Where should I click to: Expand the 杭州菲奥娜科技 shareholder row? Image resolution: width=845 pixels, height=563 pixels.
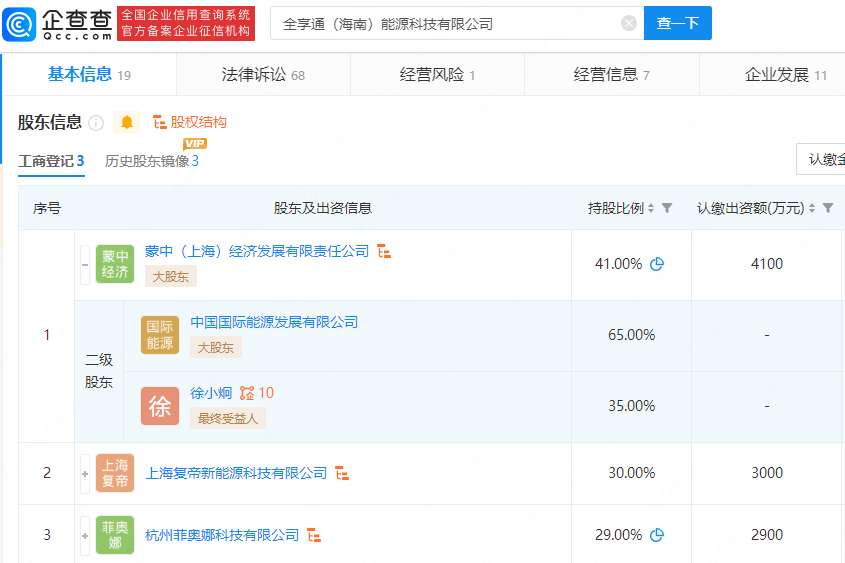tap(85, 536)
